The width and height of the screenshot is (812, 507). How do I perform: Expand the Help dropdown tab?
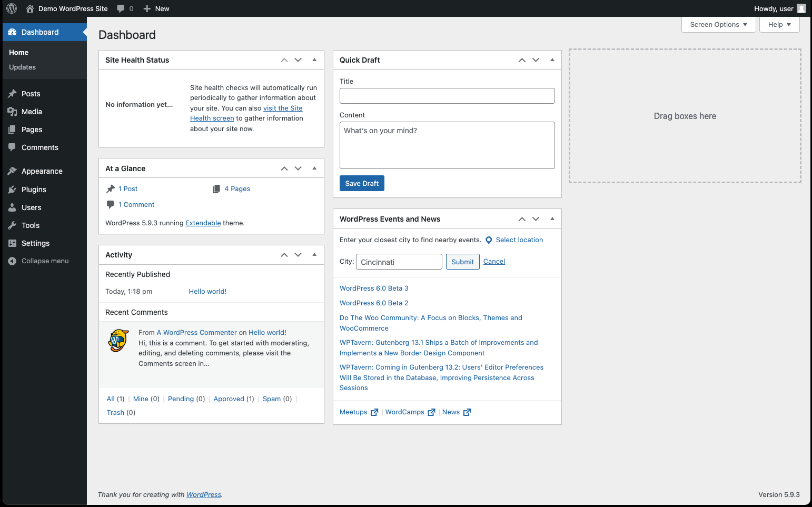tap(779, 25)
